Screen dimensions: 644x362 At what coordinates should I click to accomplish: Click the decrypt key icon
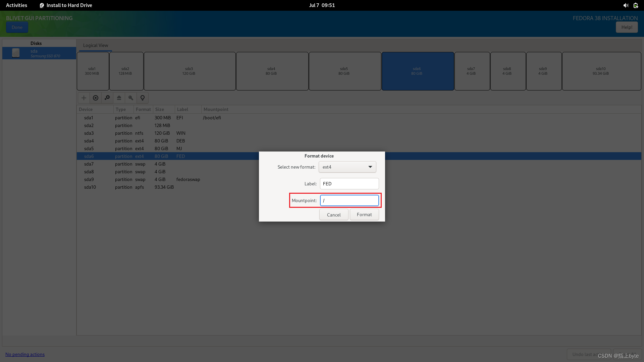131,98
